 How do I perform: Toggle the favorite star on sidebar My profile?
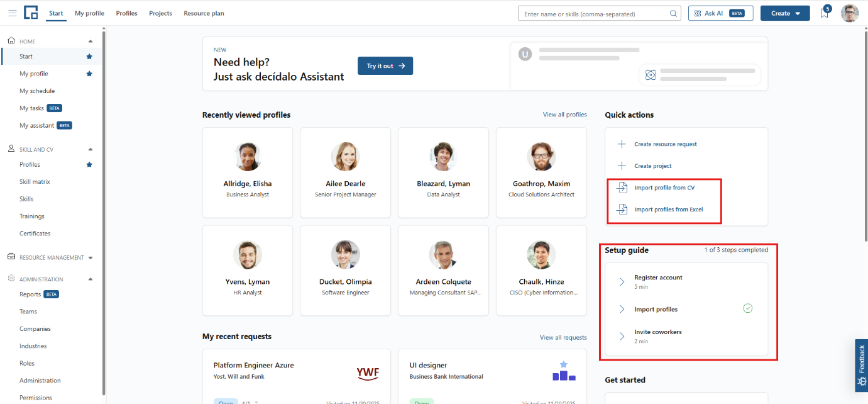click(x=89, y=74)
